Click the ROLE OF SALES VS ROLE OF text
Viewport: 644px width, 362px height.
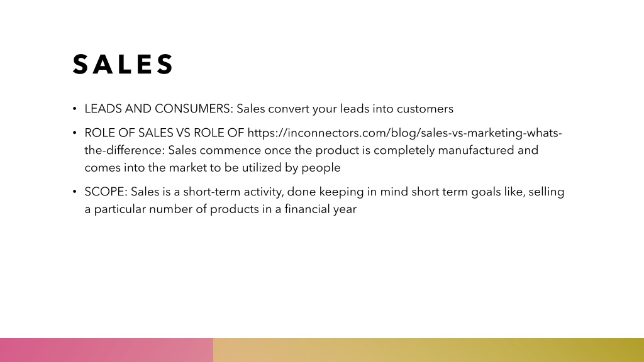coord(164,133)
